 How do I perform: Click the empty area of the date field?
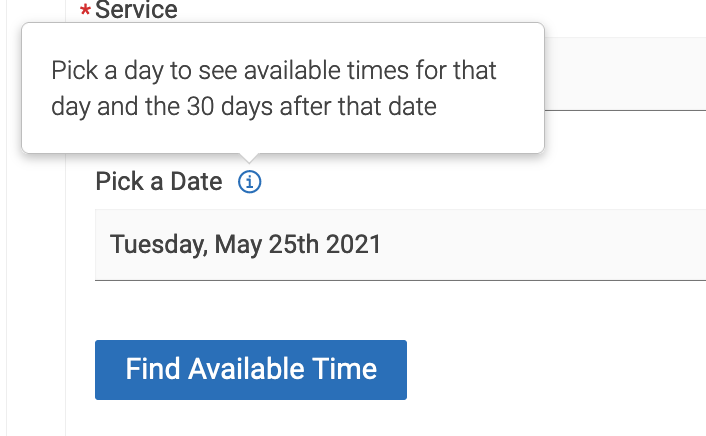pyautogui.click(x=540, y=245)
